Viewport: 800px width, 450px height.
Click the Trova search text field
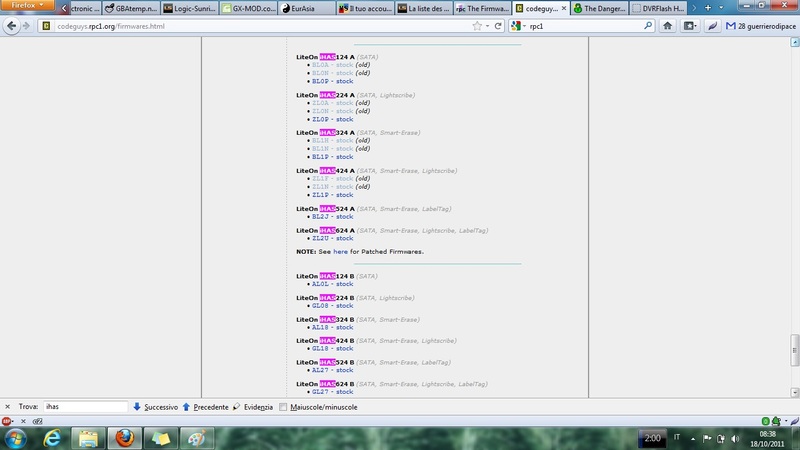(x=85, y=407)
